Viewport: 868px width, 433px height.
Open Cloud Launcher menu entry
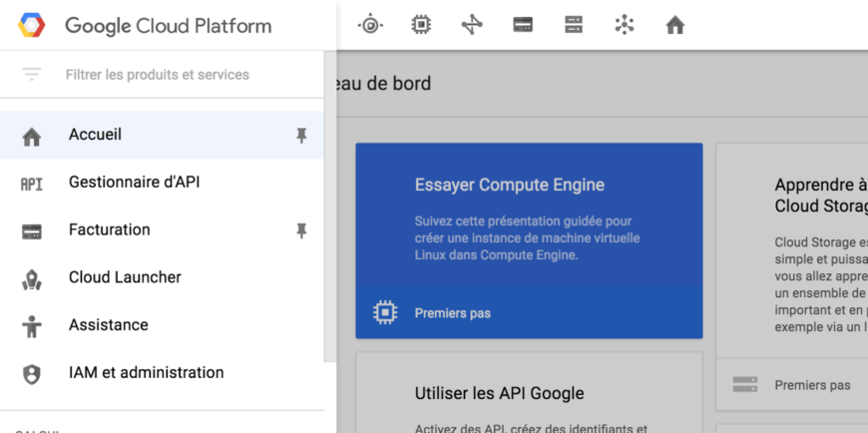click(x=162, y=277)
